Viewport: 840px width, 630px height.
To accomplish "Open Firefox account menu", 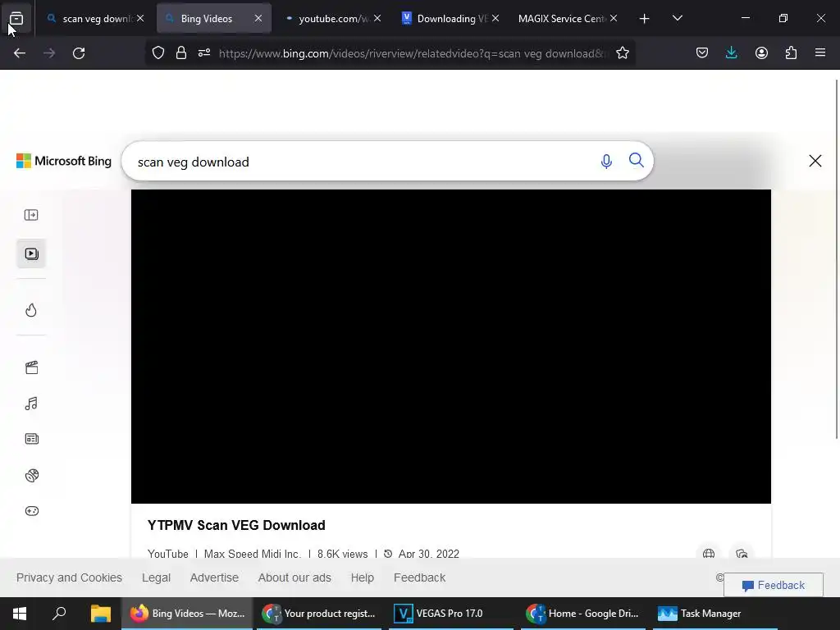I will (761, 53).
